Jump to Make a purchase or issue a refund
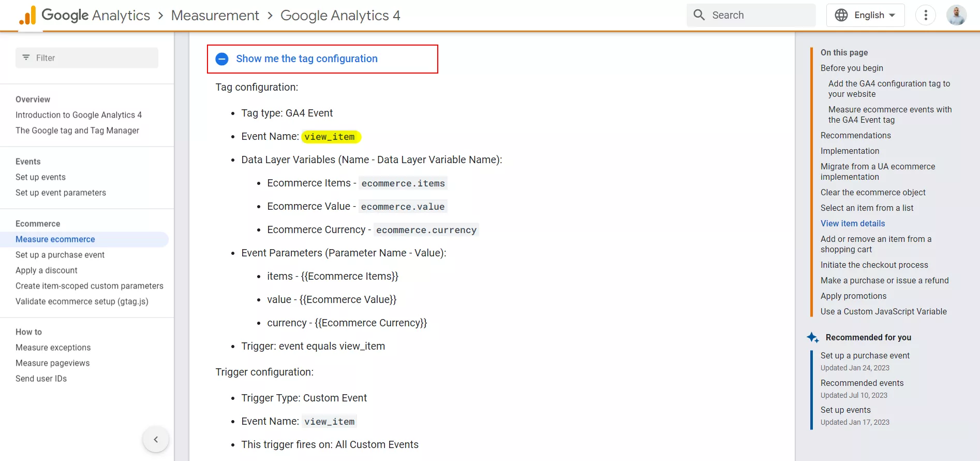 pyautogui.click(x=884, y=280)
